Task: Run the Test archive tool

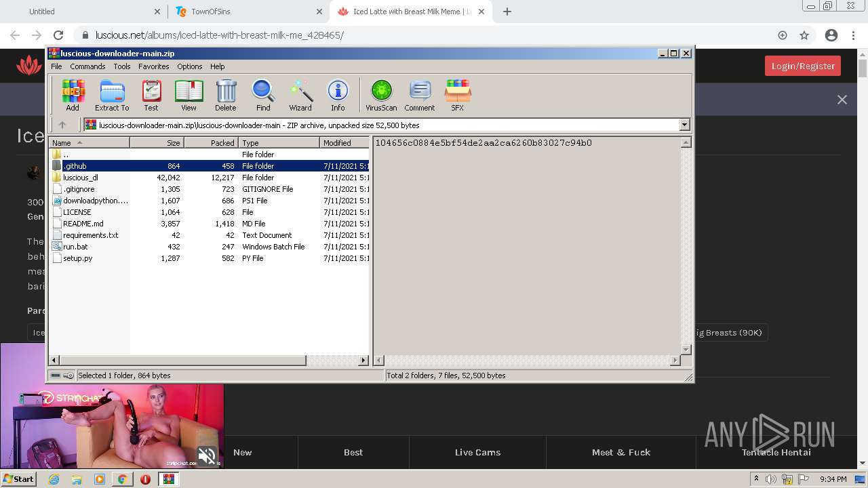Action: (x=151, y=95)
